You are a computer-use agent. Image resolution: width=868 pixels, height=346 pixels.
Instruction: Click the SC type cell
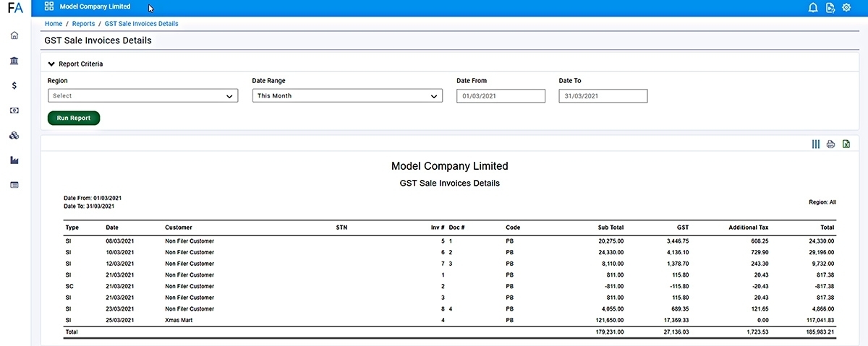coord(69,286)
